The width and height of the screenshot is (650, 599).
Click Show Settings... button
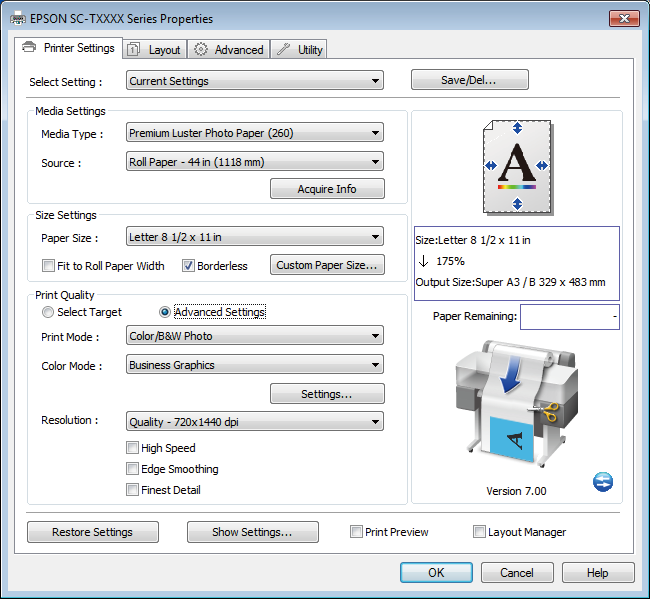click(252, 532)
